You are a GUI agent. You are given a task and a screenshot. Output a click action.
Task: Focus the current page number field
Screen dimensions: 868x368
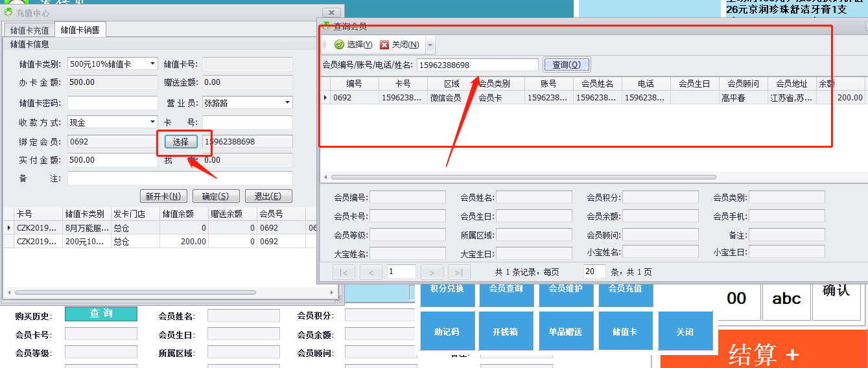401,272
